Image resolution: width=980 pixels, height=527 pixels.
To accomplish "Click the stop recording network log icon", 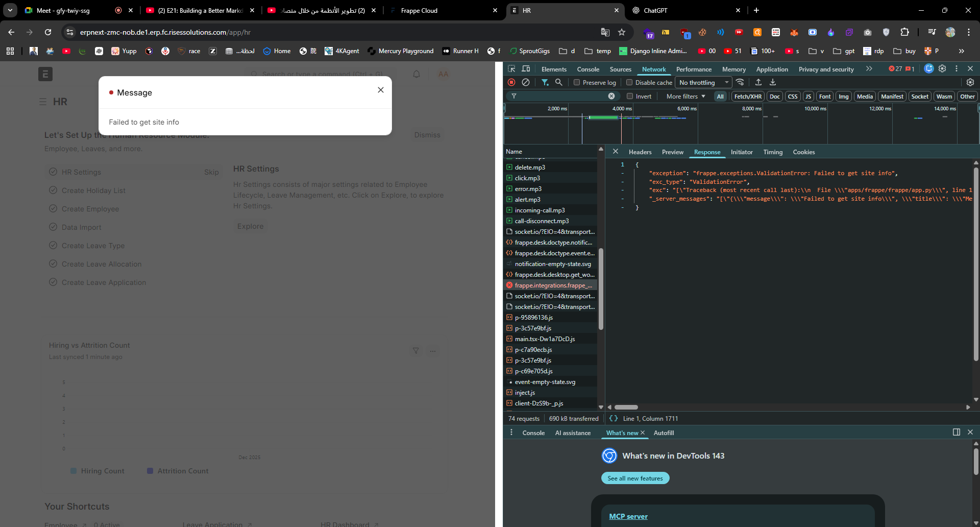I will [x=511, y=82].
